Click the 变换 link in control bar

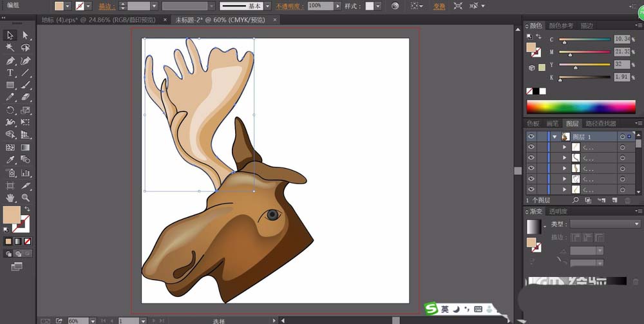pos(439,6)
